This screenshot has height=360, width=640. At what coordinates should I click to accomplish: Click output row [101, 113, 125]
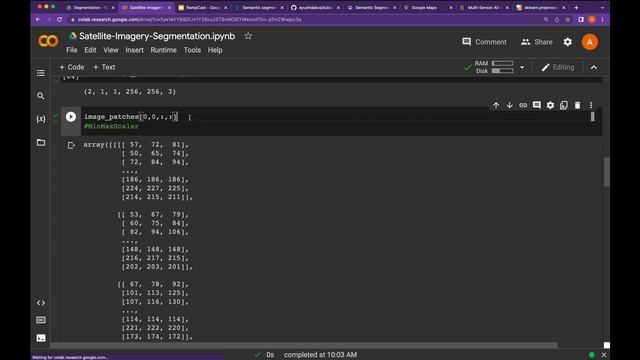click(x=155, y=293)
